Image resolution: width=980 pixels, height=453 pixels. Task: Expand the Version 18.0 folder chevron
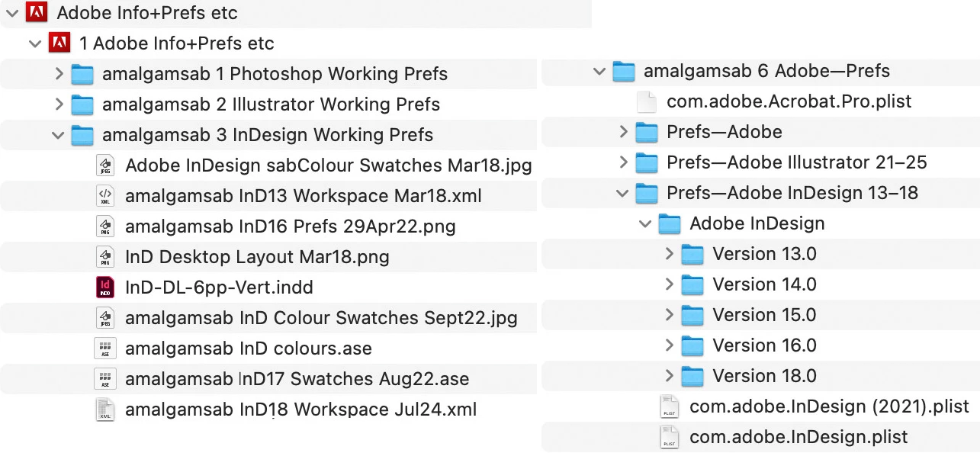click(x=670, y=376)
